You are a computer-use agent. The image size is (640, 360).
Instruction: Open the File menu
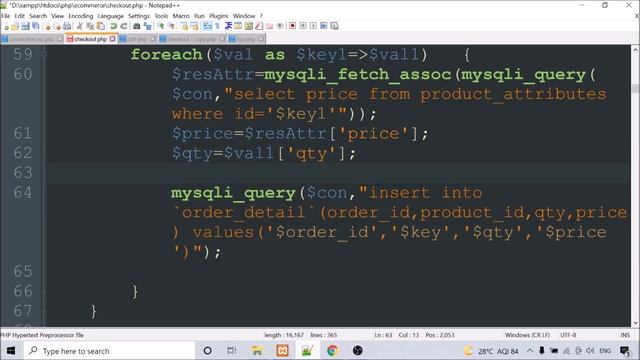pyautogui.click(x=5, y=16)
